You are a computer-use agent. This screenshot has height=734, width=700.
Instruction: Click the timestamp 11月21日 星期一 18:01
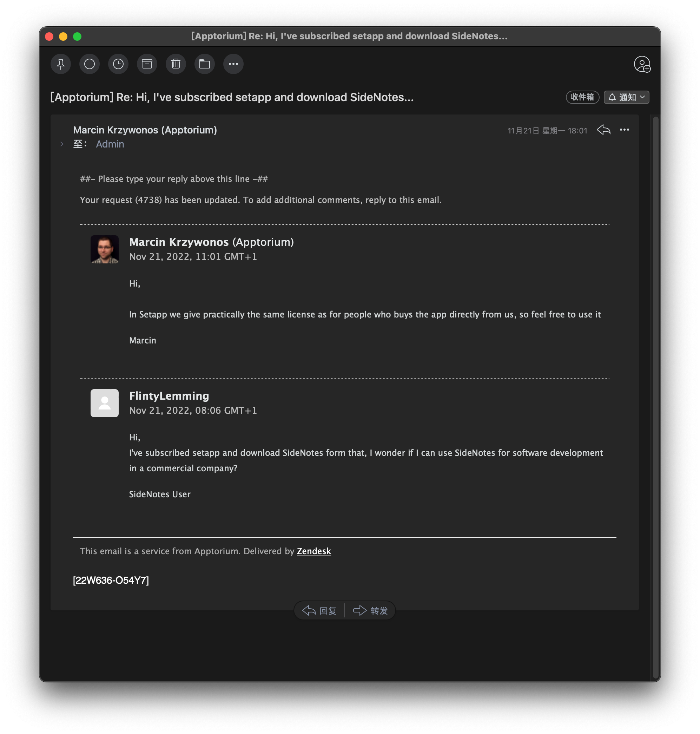point(547,131)
